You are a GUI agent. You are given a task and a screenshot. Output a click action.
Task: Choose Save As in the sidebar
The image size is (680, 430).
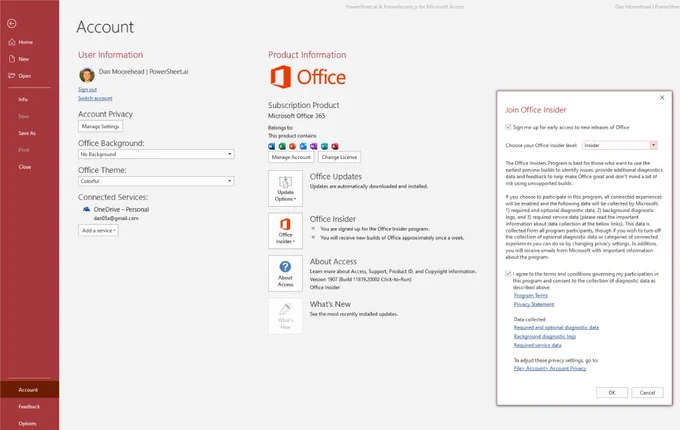point(27,133)
